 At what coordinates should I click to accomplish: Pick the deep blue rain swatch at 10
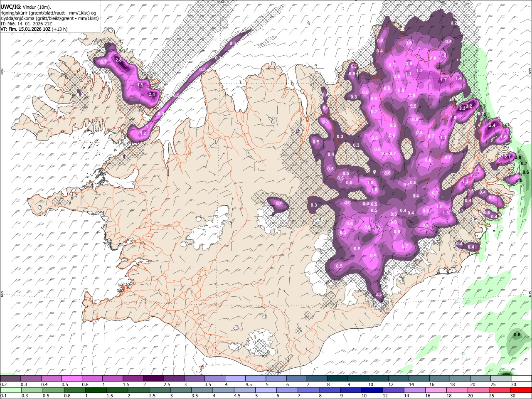pos(372,390)
